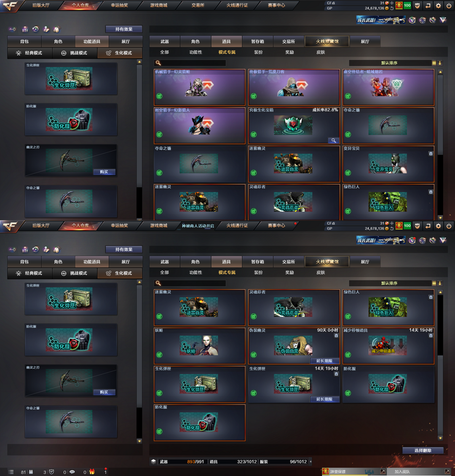Click the notification counter showing 1 with red dot

coord(106,471)
